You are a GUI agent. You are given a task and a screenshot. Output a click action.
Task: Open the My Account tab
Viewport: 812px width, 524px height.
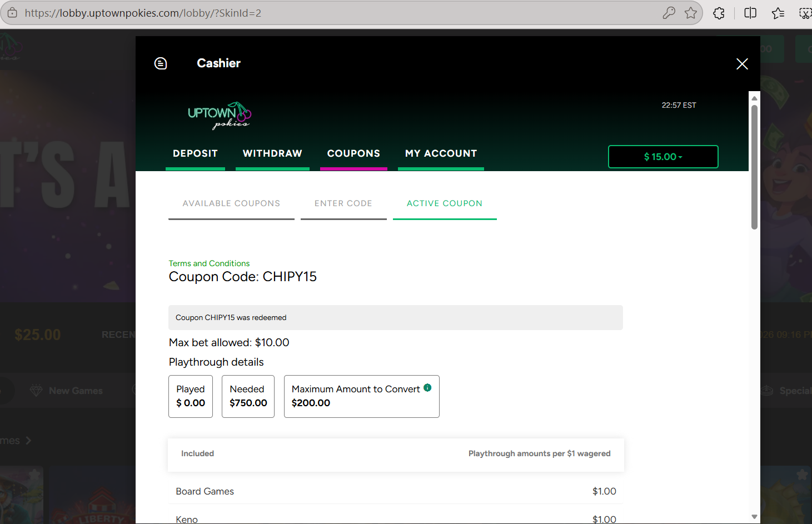[x=441, y=153]
